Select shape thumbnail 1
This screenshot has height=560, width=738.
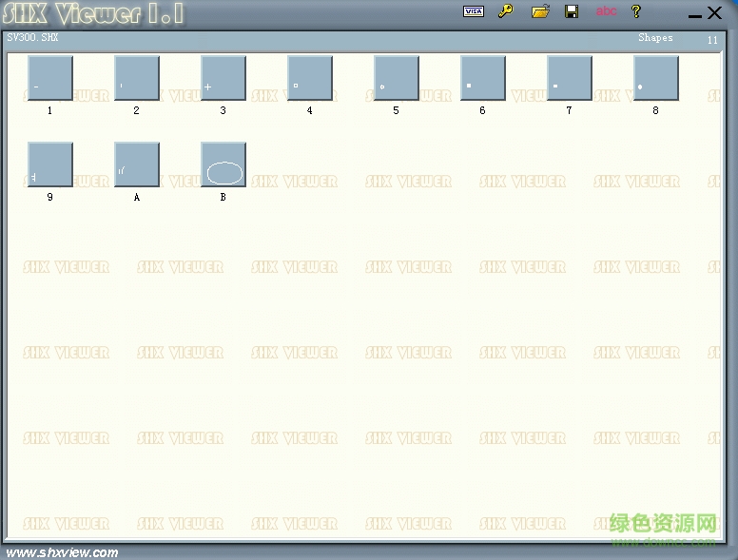(50, 78)
